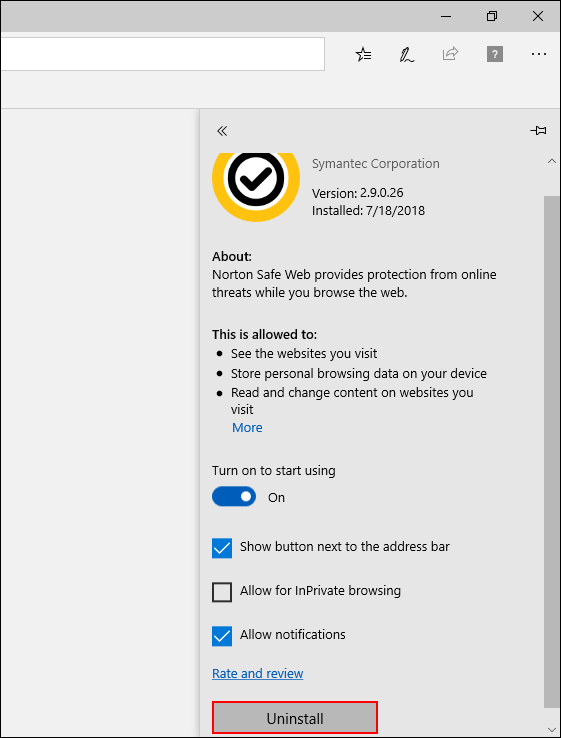Minimize the Edge browser window
The image size is (561, 738).
(446, 16)
